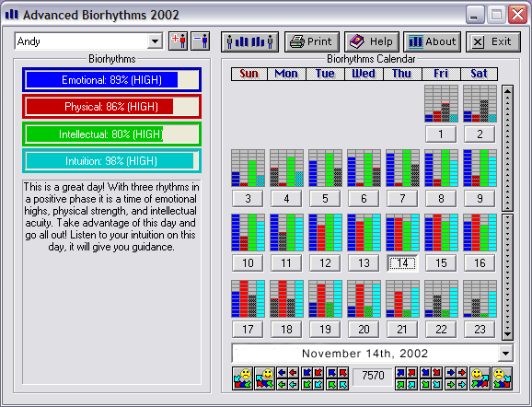Click the bar chart above day 20
The width and height of the screenshot is (532, 407).
(364, 298)
